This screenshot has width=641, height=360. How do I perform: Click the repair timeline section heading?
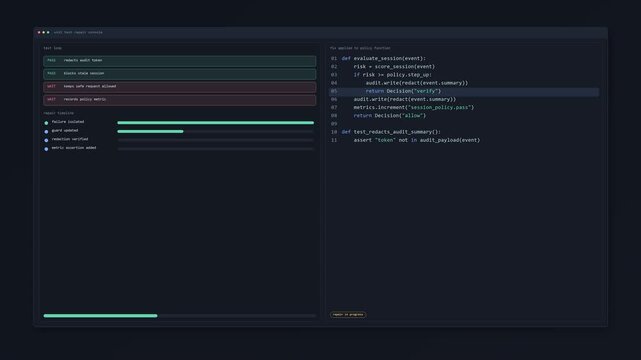(58, 113)
